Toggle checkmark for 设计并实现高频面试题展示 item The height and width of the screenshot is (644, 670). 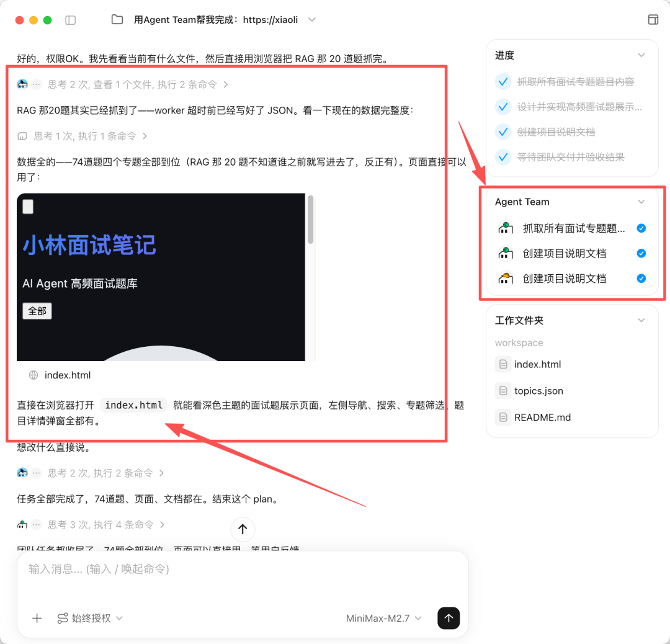[x=503, y=107]
